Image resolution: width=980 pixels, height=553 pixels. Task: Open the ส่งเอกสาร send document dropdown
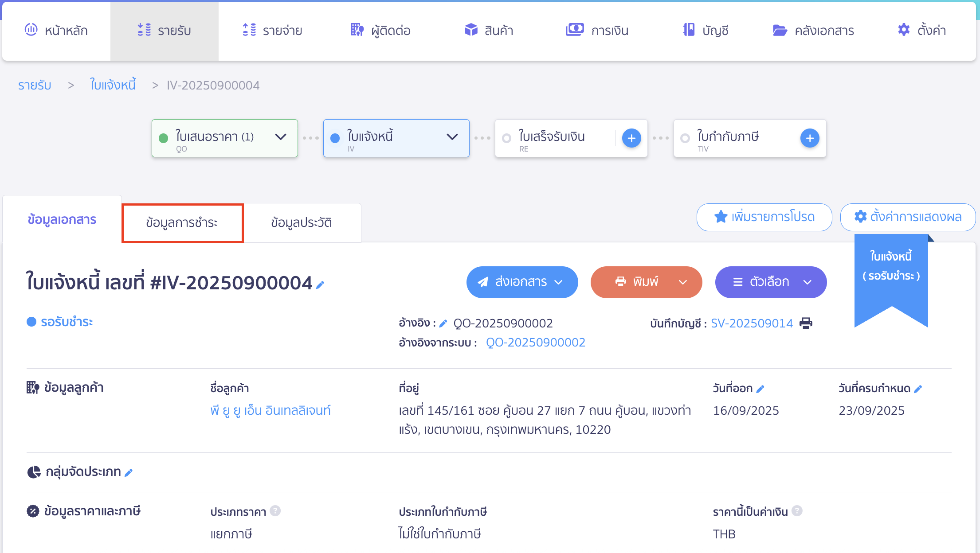(522, 282)
